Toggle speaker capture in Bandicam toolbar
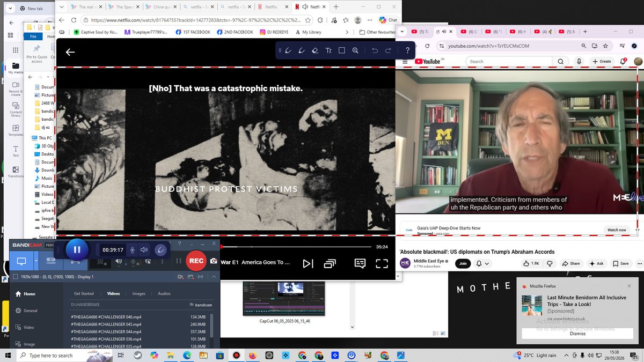The width and height of the screenshot is (644, 362). 120,261
